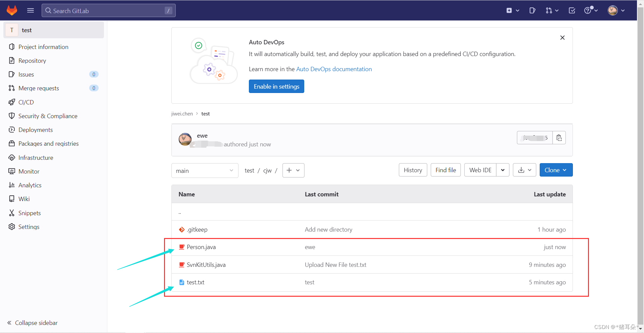The image size is (644, 333).
Task: Click the GitLab fox logo
Action: coord(12,10)
